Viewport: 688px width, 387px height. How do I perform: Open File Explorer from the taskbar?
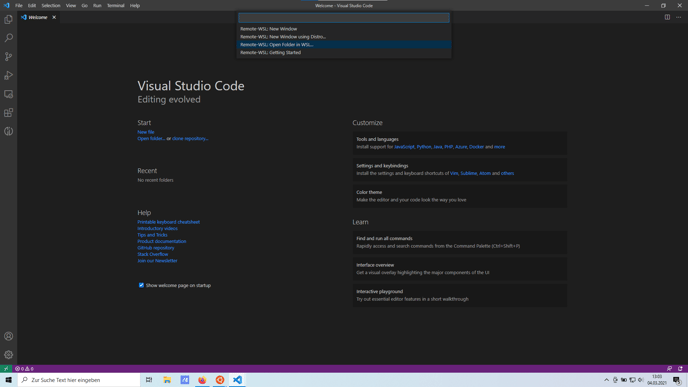click(x=167, y=380)
